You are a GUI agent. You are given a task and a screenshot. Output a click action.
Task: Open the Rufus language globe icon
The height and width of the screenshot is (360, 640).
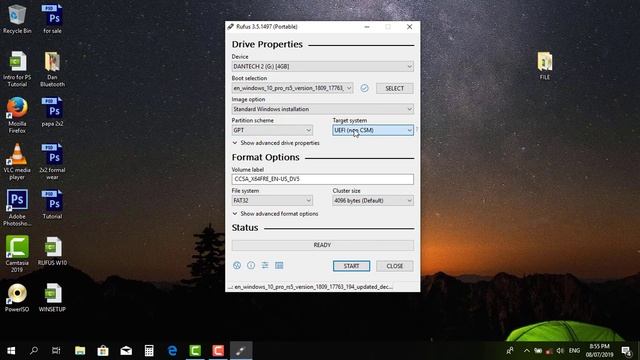(237, 265)
